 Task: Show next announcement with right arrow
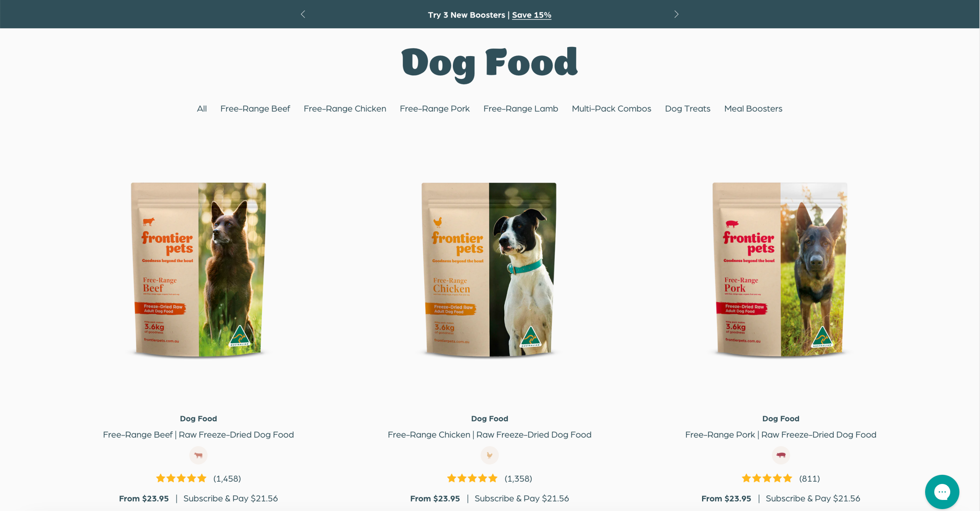[676, 14]
